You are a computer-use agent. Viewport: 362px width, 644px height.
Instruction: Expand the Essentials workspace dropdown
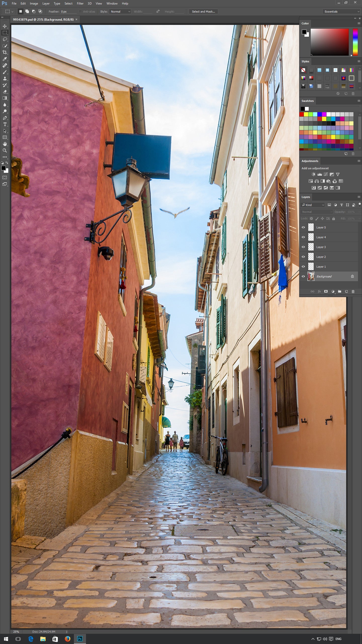click(x=341, y=12)
